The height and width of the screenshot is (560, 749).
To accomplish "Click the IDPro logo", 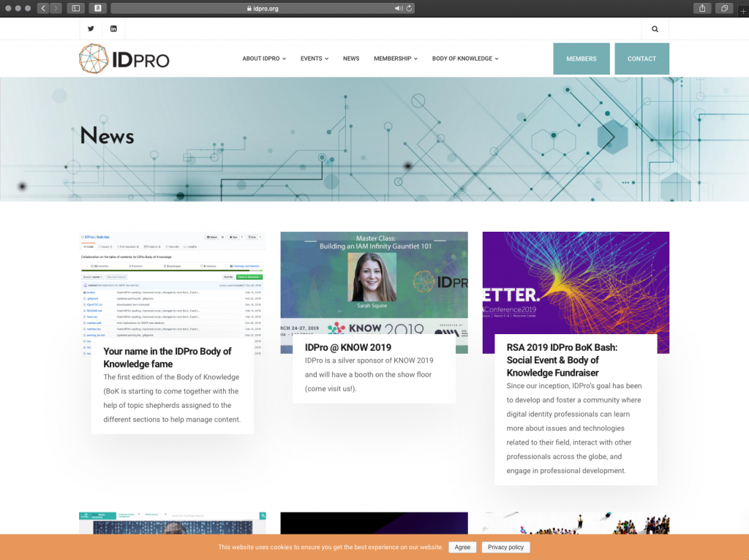I will (x=124, y=58).
